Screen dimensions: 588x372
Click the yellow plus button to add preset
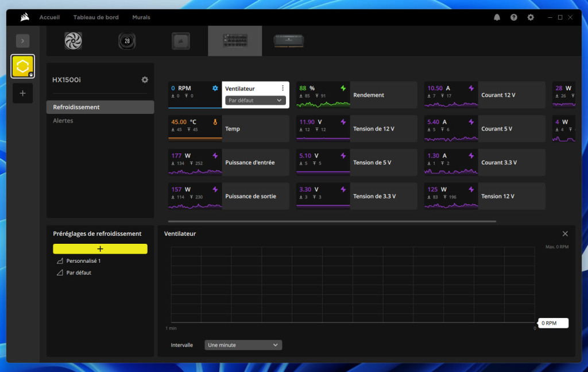[100, 248]
